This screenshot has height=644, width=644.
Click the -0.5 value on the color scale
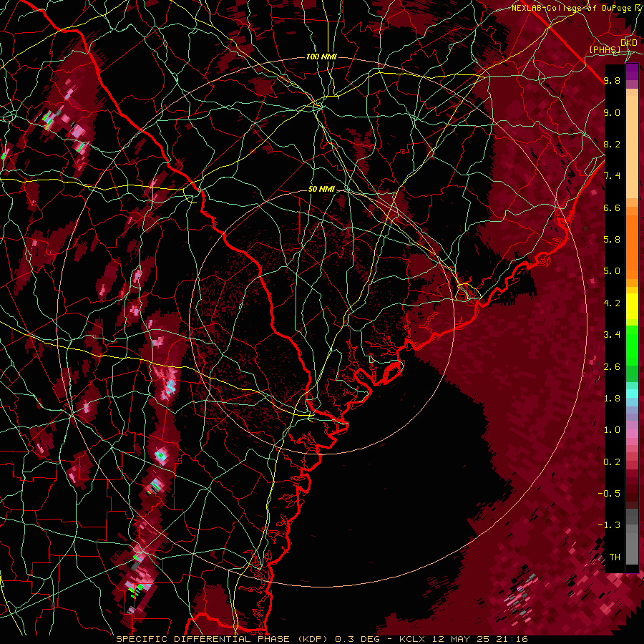[610, 494]
